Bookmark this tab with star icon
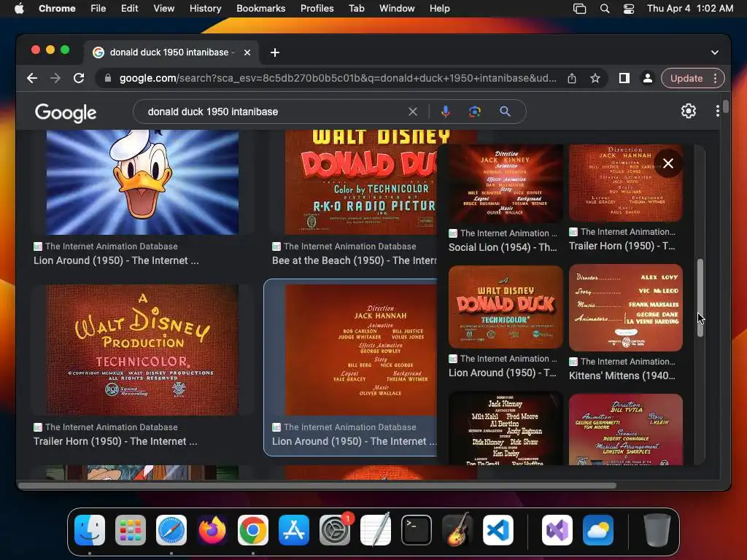This screenshot has width=747, height=560. point(595,78)
